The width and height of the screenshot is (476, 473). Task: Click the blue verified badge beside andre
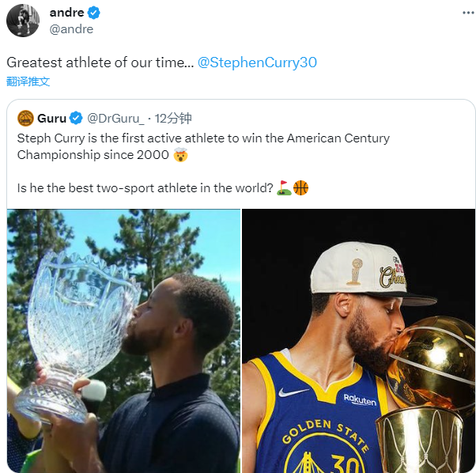93,13
